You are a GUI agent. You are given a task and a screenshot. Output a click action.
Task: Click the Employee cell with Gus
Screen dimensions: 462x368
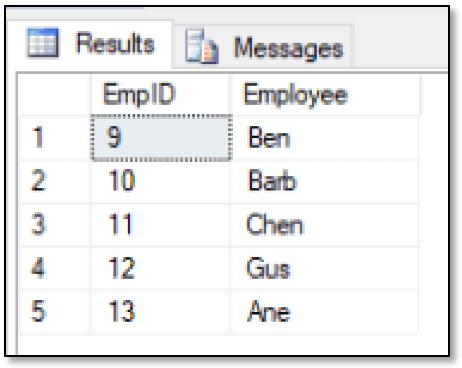click(324, 268)
